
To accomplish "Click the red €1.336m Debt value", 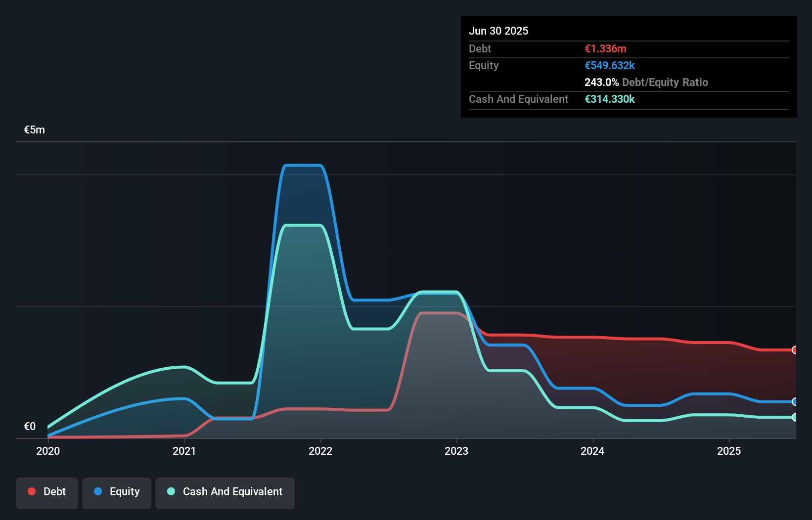I will pos(606,48).
